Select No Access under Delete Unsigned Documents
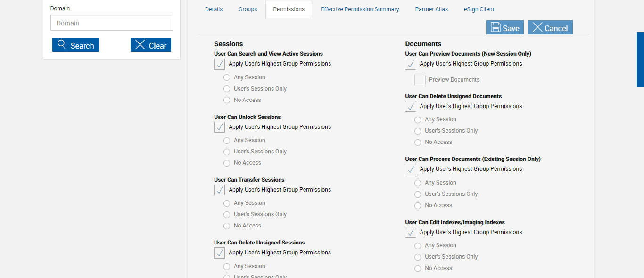644x278 pixels. point(418,143)
